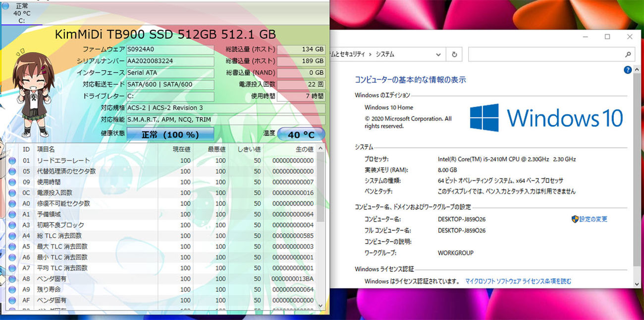Screen dimensions: 644x320
Task: Open the 設定の変更 link
Action: tap(593, 219)
